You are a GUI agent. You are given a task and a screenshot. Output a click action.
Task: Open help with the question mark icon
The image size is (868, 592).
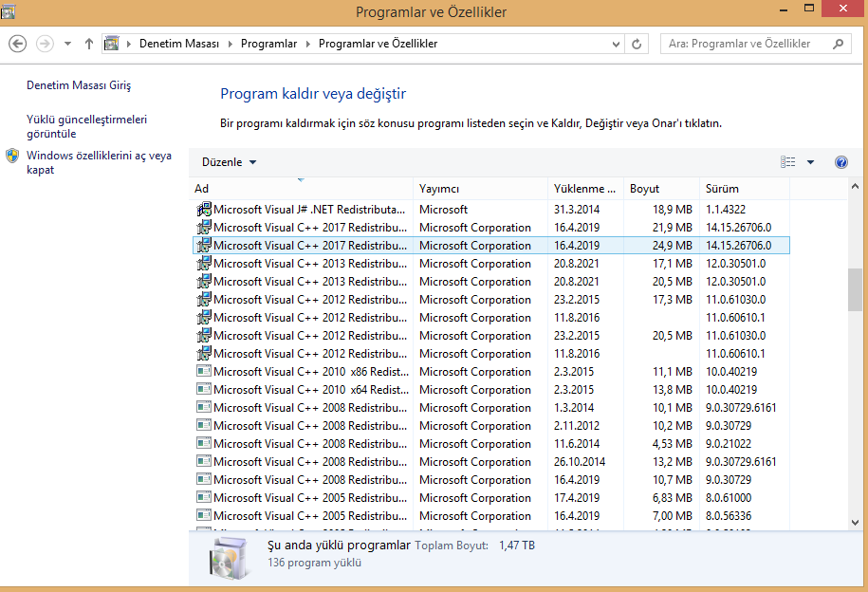pyautogui.click(x=840, y=161)
